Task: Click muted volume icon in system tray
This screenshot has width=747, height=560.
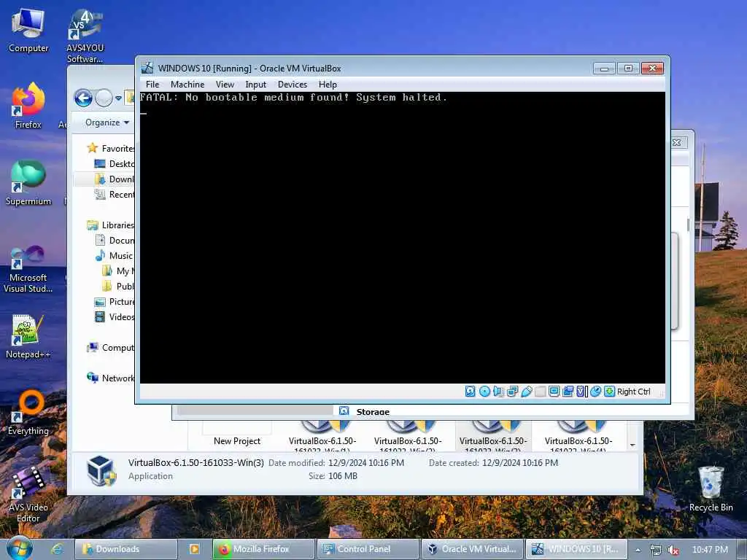Action: (673, 550)
